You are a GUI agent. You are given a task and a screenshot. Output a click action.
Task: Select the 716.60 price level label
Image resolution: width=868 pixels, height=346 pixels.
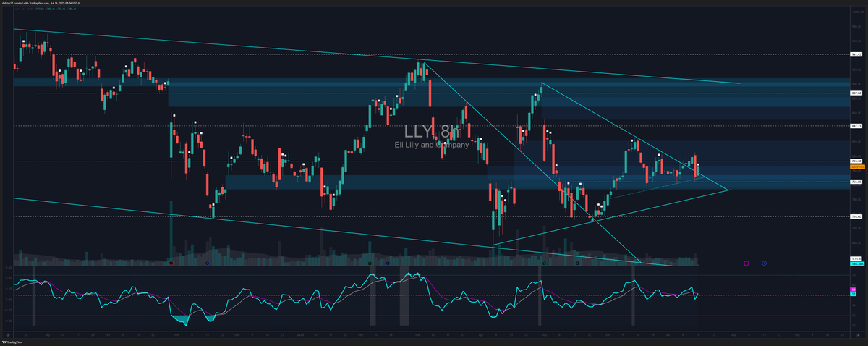(x=856, y=216)
